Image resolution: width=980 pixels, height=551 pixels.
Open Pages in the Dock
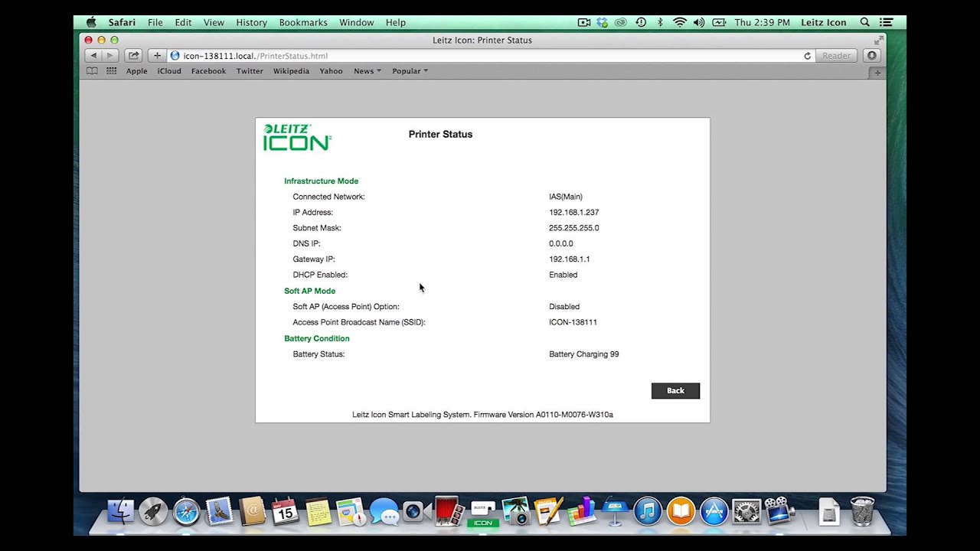(549, 512)
